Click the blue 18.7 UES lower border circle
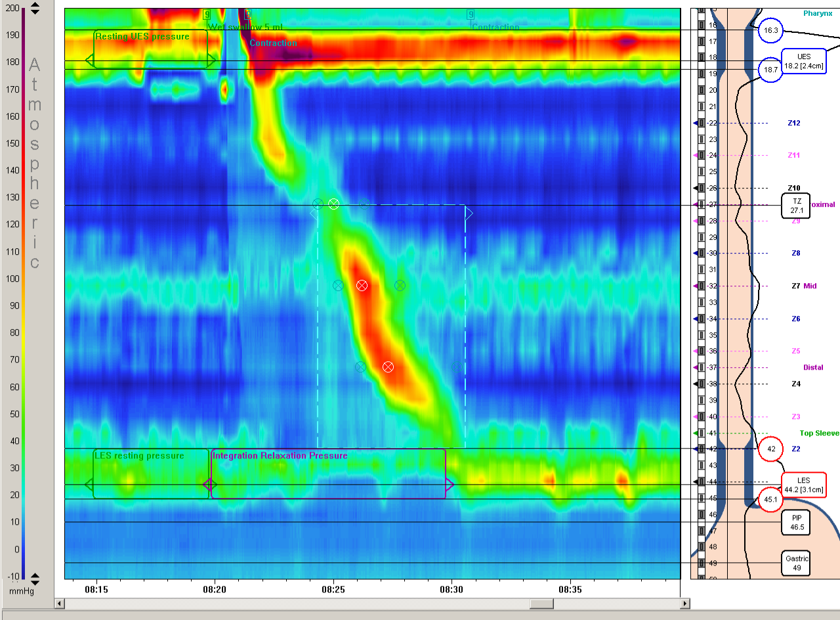 (x=771, y=70)
